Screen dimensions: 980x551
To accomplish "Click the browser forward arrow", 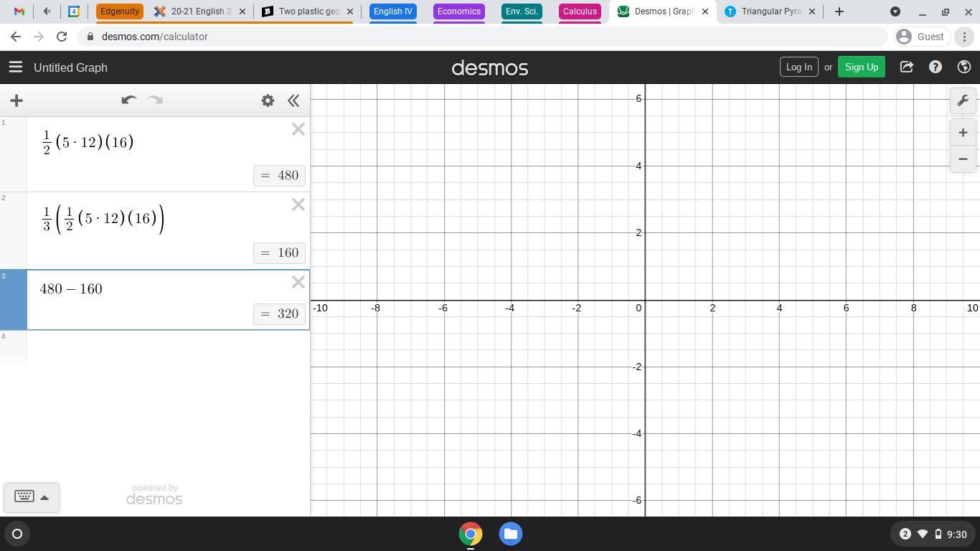I will 39,37.
